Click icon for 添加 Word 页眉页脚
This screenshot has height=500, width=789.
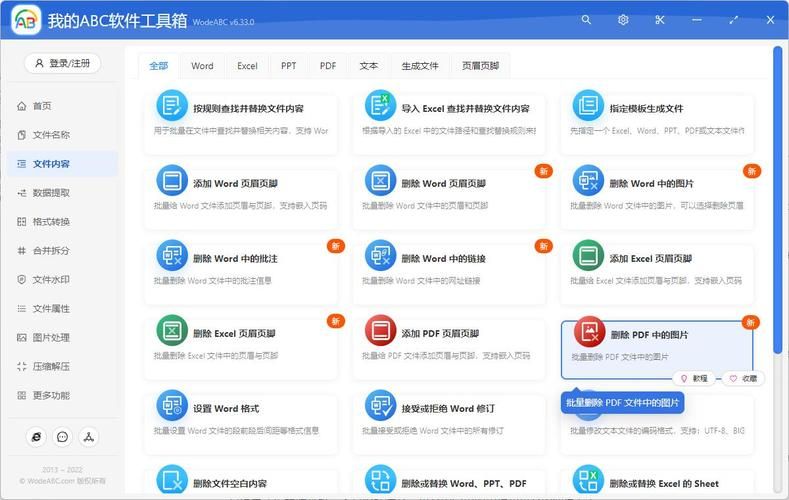pos(172,181)
